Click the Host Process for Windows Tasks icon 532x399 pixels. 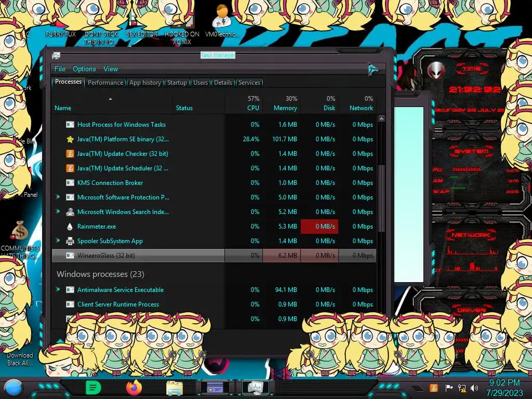pos(70,125)
